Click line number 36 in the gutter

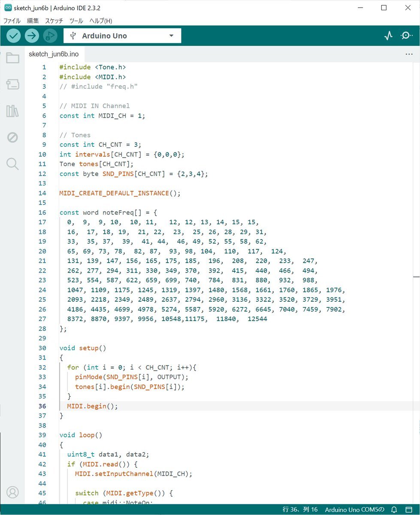[42, 406]
